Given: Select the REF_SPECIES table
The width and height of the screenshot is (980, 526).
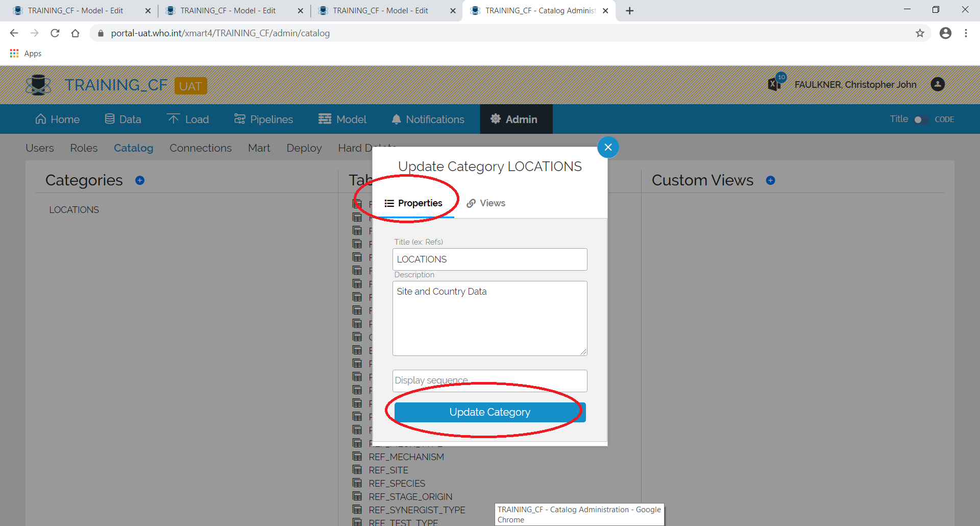Looking at the screenshot, I should click(x=397, y=484).
